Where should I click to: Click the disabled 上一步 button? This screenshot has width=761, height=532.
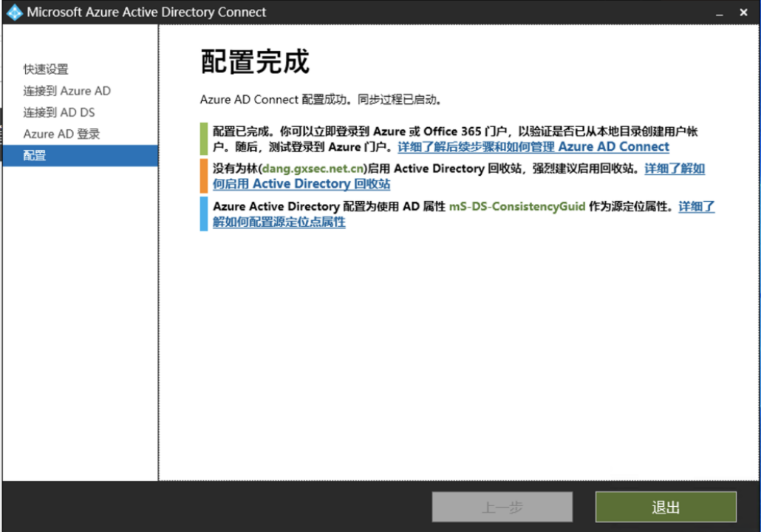502,507
